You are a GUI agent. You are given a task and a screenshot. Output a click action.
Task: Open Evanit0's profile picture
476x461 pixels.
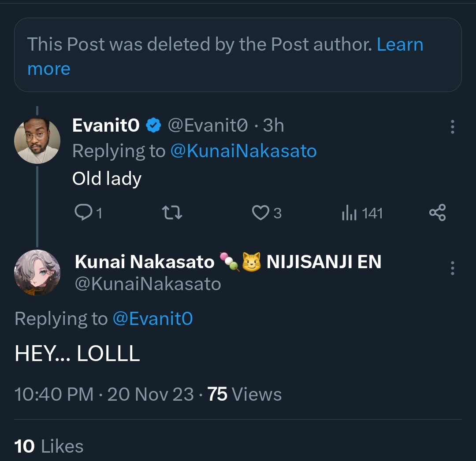[37, 141]
